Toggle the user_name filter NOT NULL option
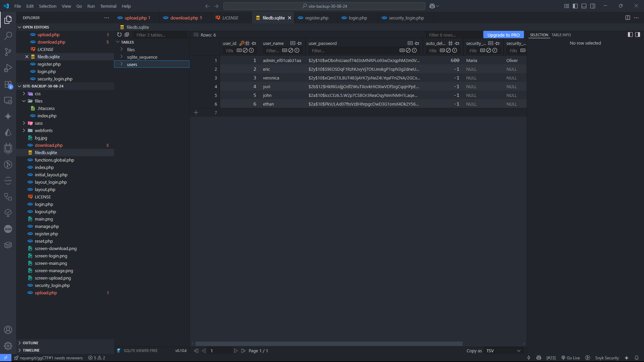Image resolution: width=644 pixels, height=362 pixels. coord(297,51)
